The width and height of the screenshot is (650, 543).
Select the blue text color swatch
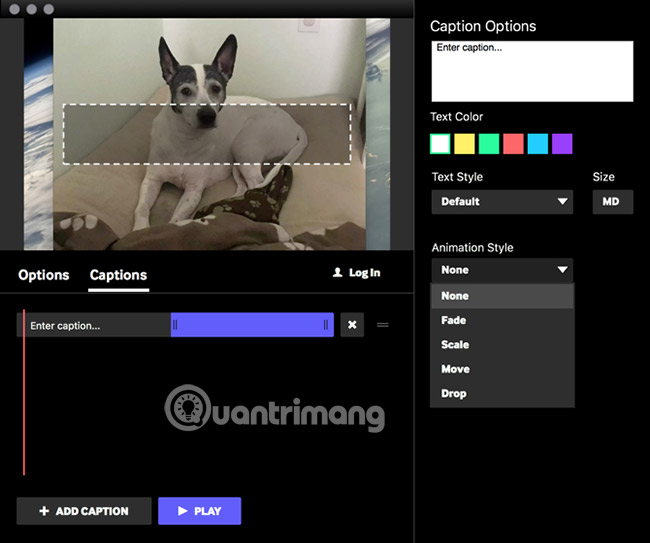pyautogui.click(x=538, y=144)
